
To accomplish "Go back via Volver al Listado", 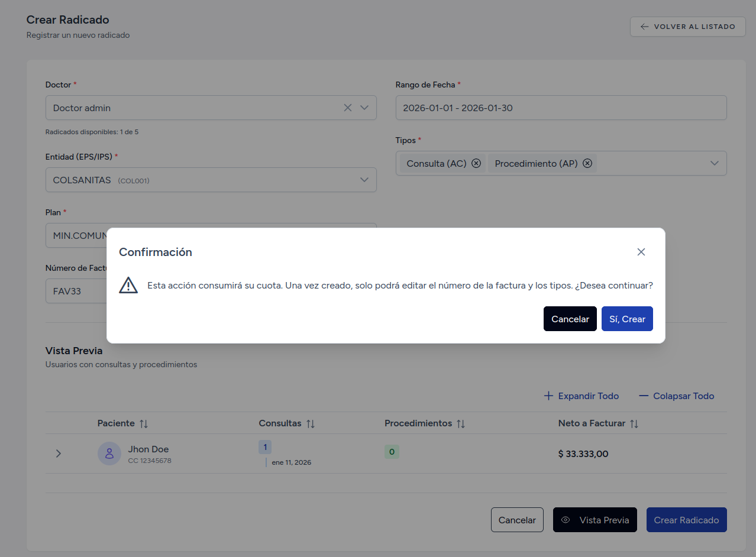I will click(688, 27).
